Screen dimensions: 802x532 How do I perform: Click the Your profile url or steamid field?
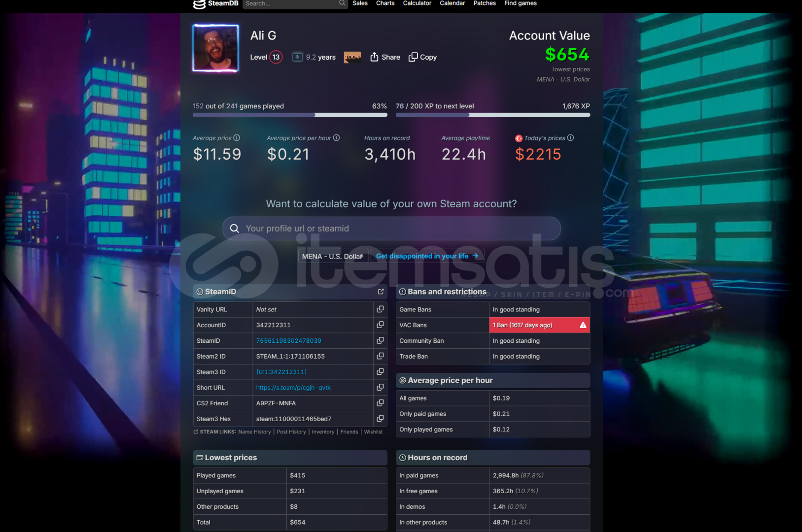pyautogui.click(x=391, y=229)
